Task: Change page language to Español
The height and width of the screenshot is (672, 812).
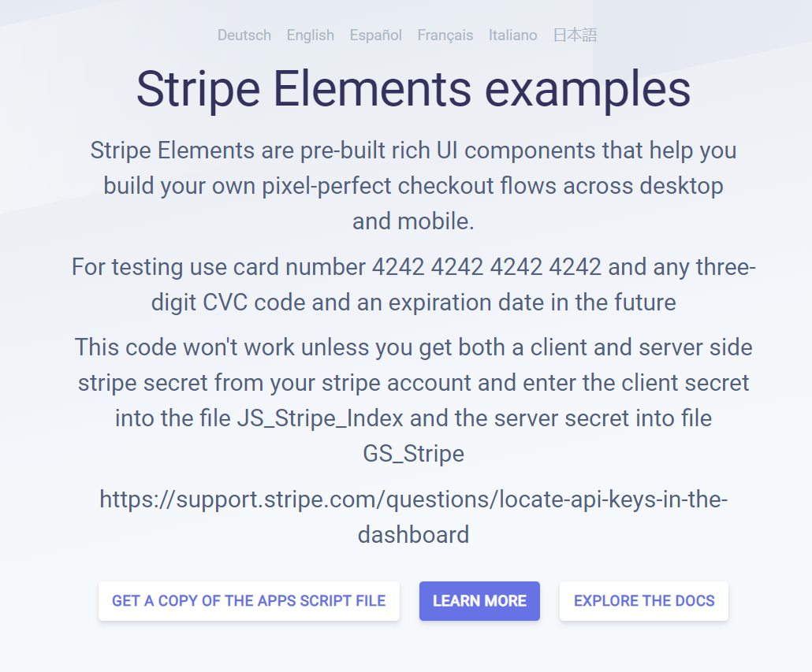Action: [x=376, y=35]
